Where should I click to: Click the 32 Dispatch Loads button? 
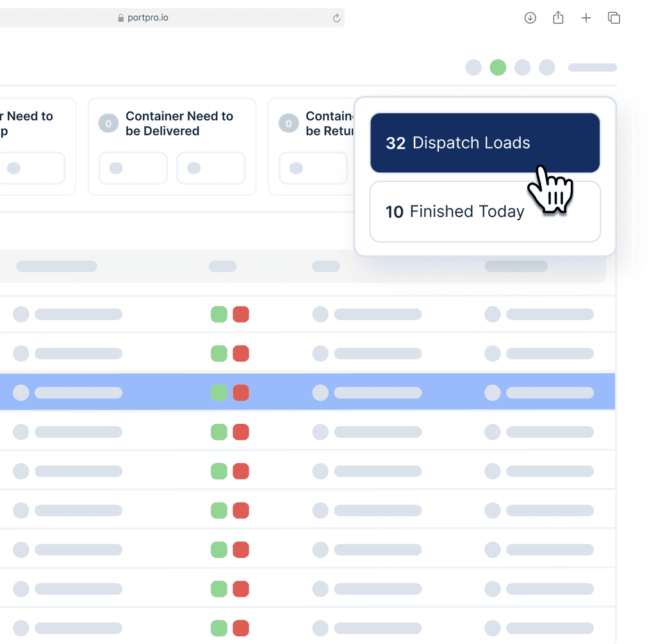point(484,143)
